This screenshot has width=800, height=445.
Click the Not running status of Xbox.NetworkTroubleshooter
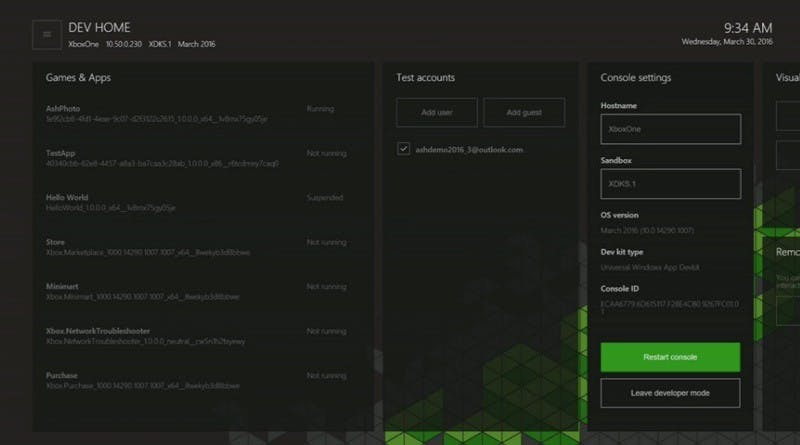click(x=327, y=331)
